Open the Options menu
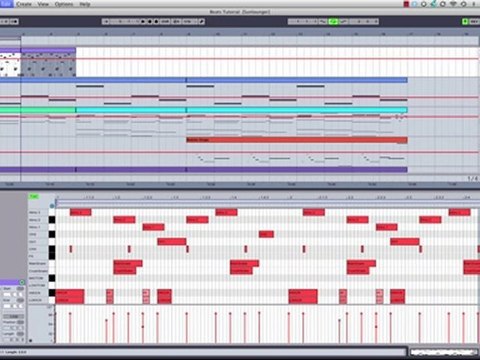 [x=64, y=4]
